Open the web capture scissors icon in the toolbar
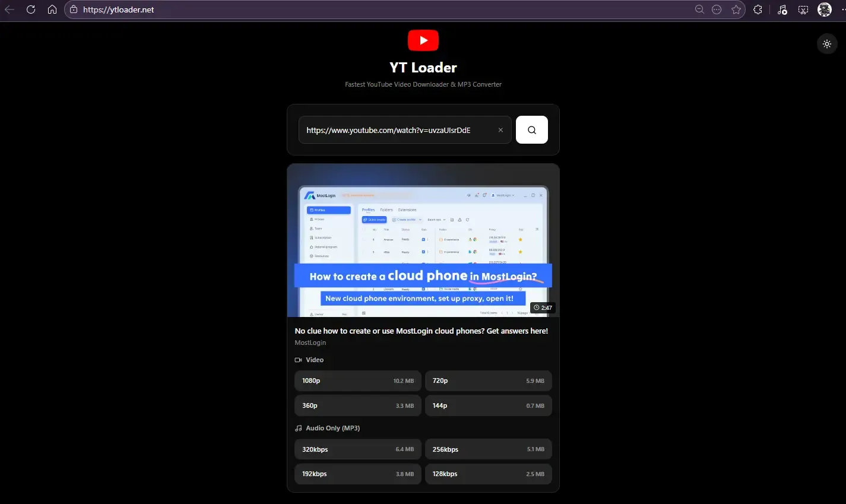846x504 pixels. click(x=803, y=9)
